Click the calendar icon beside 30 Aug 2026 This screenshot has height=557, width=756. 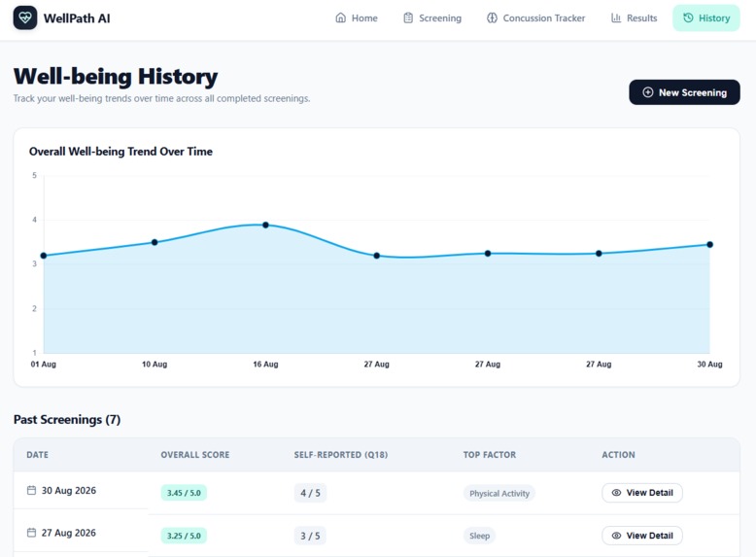(x=31, y=491)
